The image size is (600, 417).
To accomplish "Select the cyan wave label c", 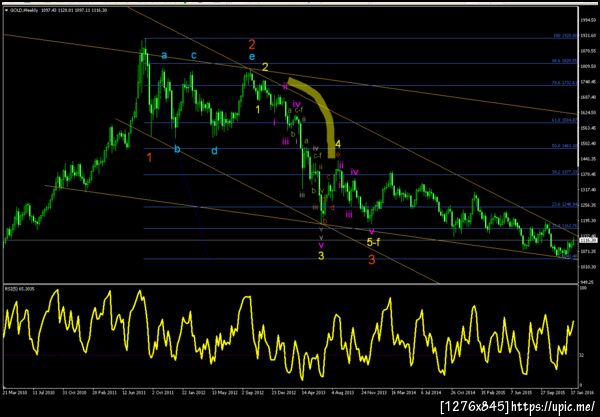I will [x=194, y=55].
